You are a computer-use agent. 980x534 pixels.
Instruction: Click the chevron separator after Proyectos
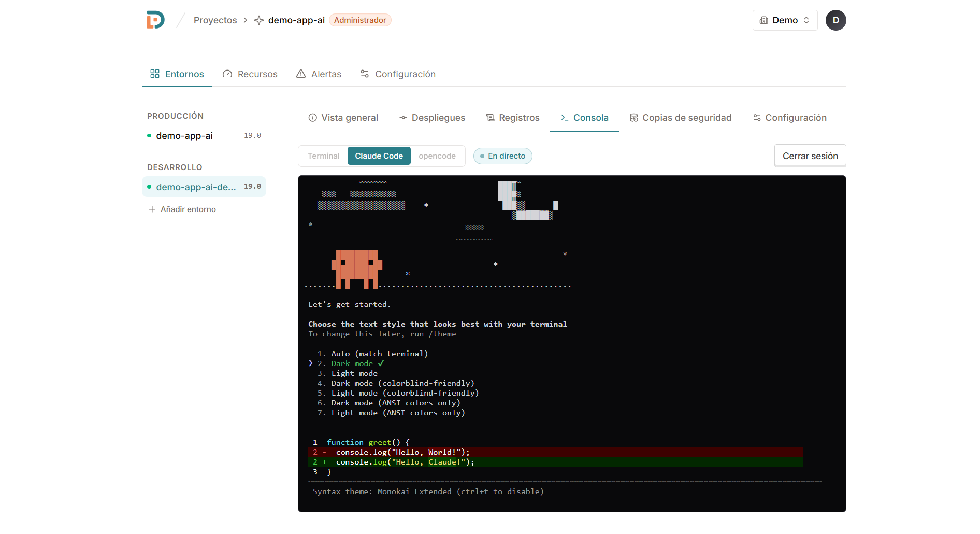pos(246,20)
